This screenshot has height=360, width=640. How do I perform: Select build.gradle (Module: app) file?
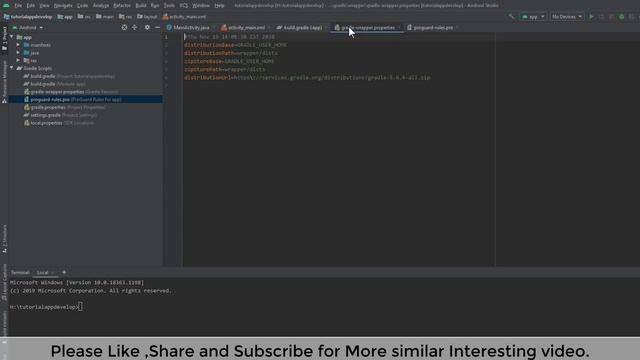(55, 84)
